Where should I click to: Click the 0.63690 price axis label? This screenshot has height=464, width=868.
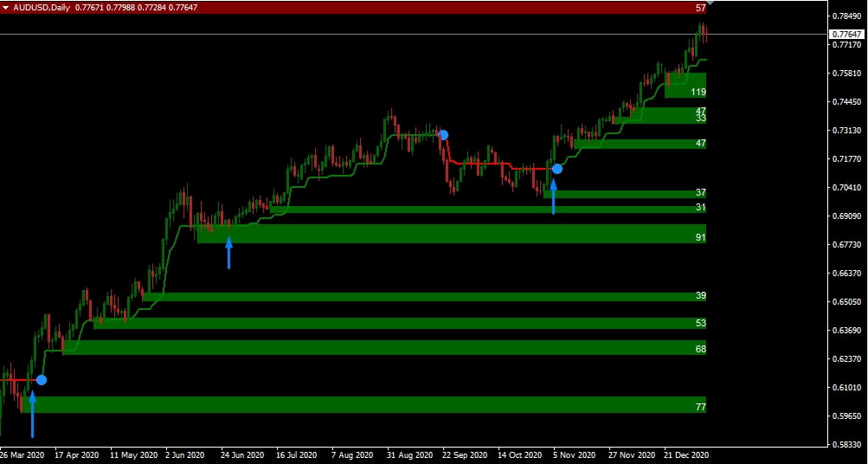[847, 331]
